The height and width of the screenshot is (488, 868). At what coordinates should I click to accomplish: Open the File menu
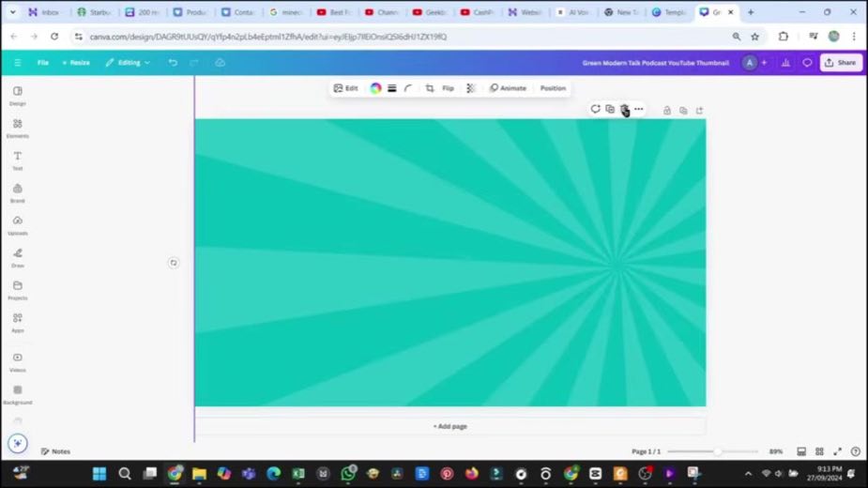coord(42,63)
